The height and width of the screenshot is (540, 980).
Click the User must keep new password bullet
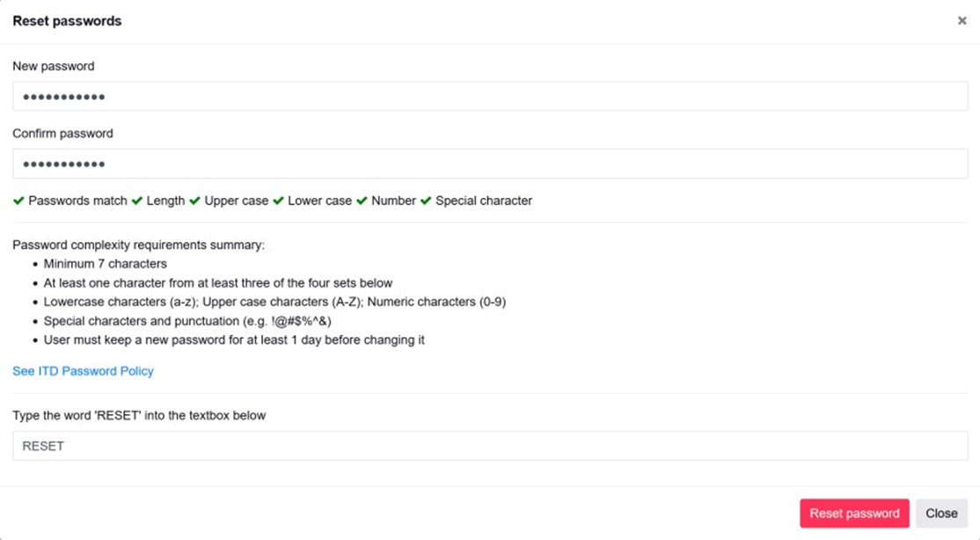[234, 339]
